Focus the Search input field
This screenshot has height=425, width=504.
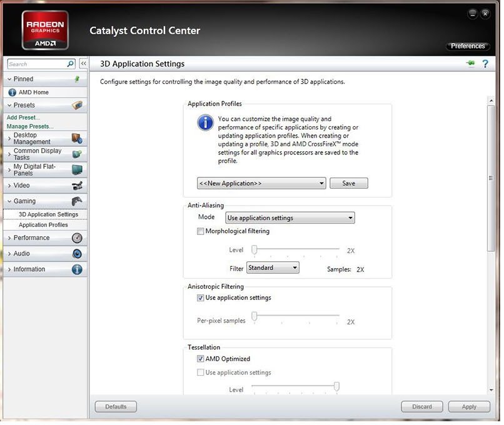point(37,64)
